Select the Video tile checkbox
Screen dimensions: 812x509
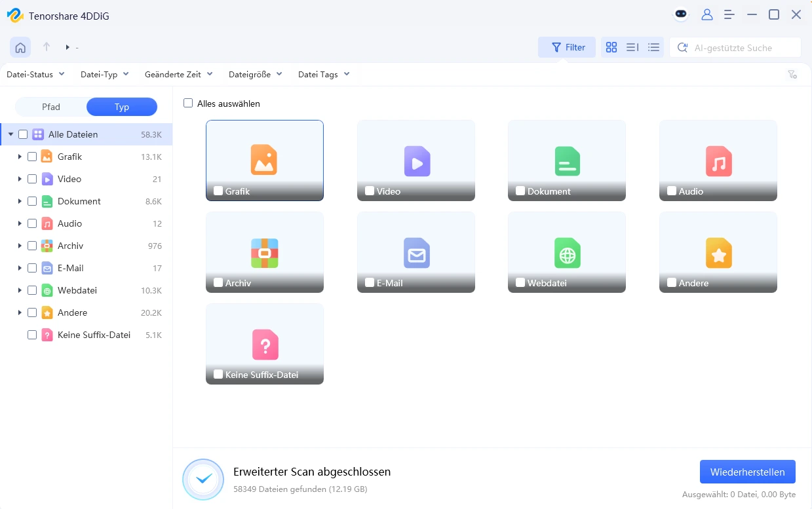coord(370,191)
